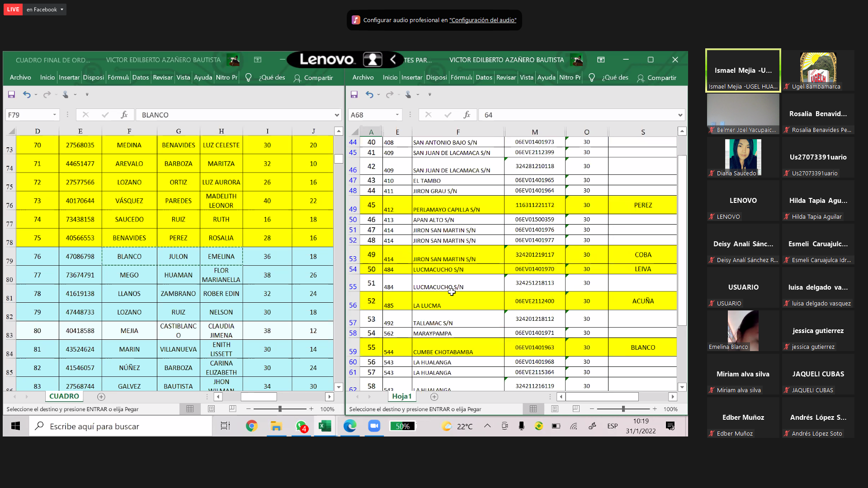The height and width of the screenshot is (488, 868).
Task: Open Google Chrome from taskbar
Action: pyautogui.click(x=251, y=426)
